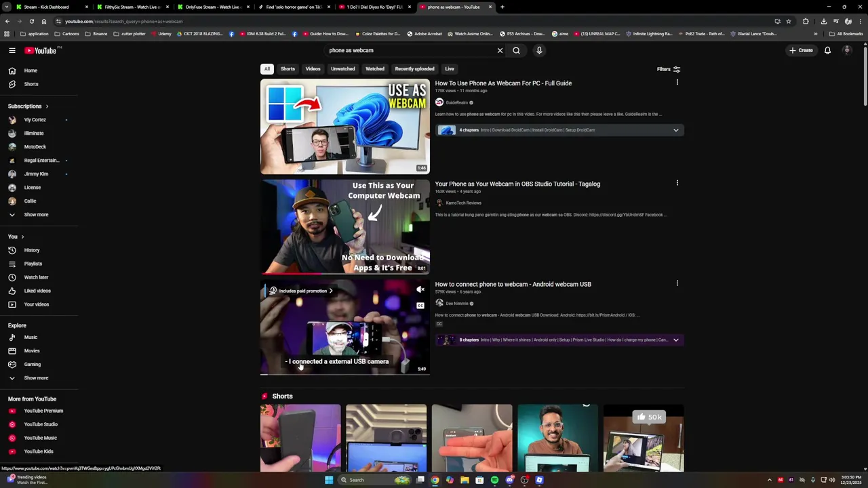Viewport: 868px width, 488px height.
Task: Click the page vertical scrollbar
Action: pos(865,75)
